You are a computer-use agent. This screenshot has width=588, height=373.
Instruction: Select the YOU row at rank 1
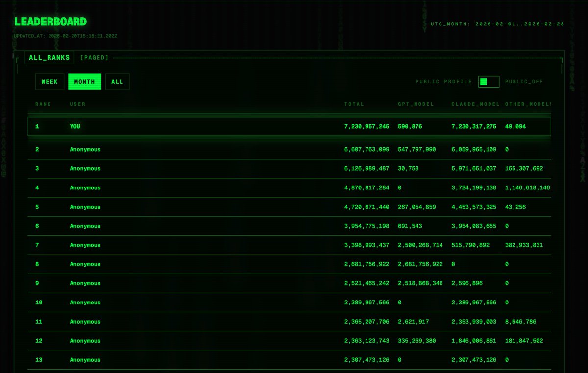[289, 126]
